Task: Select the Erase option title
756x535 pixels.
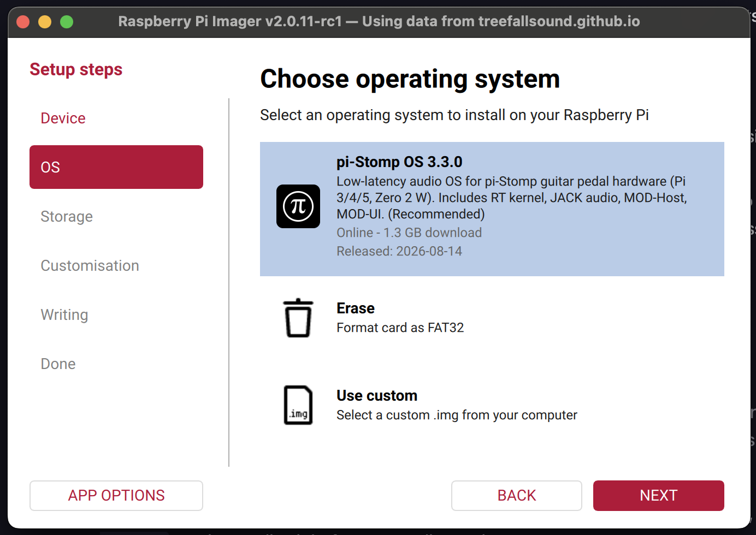Action: 356,308
